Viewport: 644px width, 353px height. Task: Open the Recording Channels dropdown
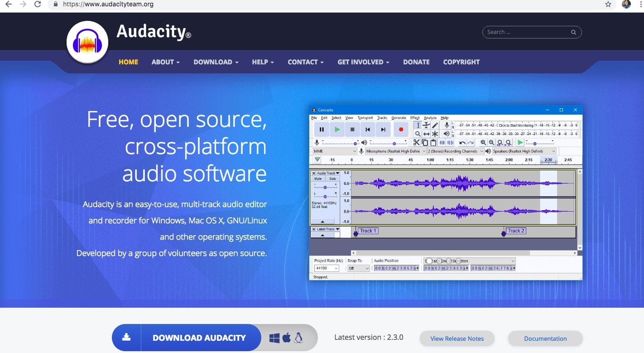(456, 151)
